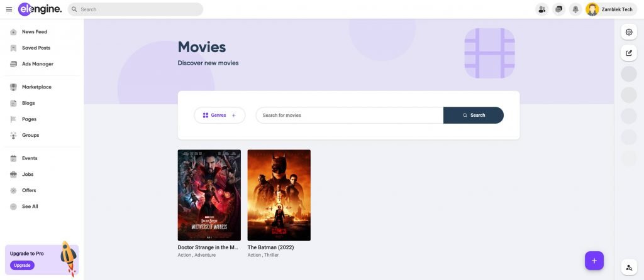Open the hamburger menu icon
Screen dimensions: 644x280
point(9,9)
